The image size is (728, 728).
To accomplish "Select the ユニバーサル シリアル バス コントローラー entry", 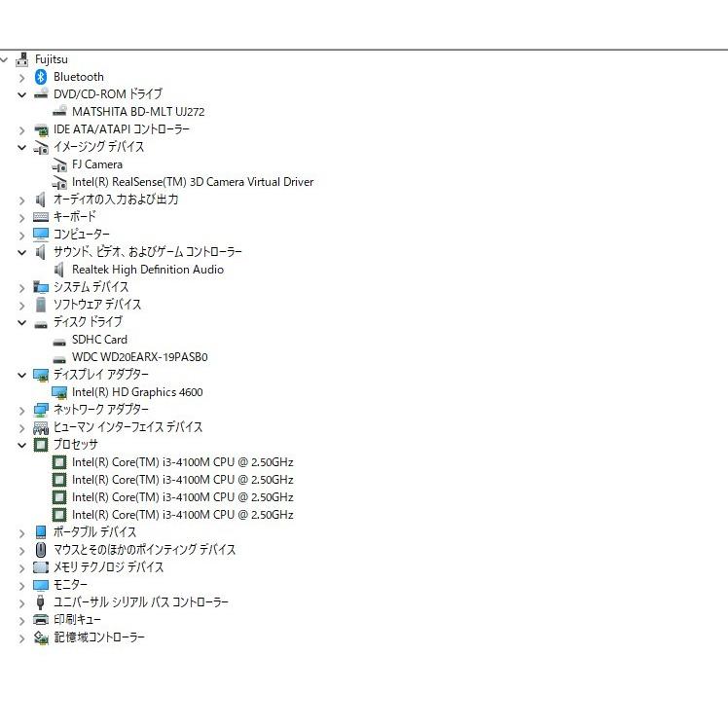I will (140, 602).
